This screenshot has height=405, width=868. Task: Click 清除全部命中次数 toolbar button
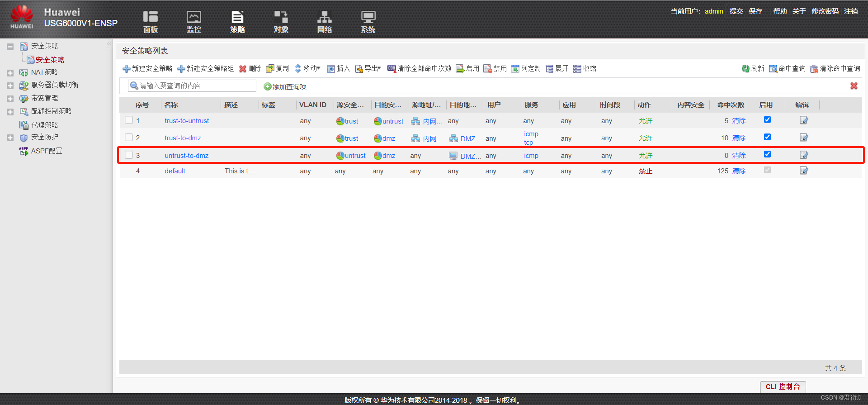(419, 68)
